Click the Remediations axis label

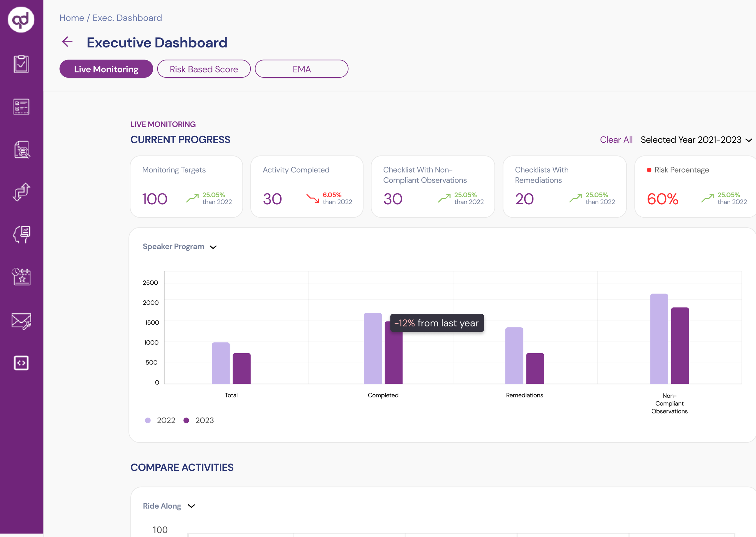524,395
